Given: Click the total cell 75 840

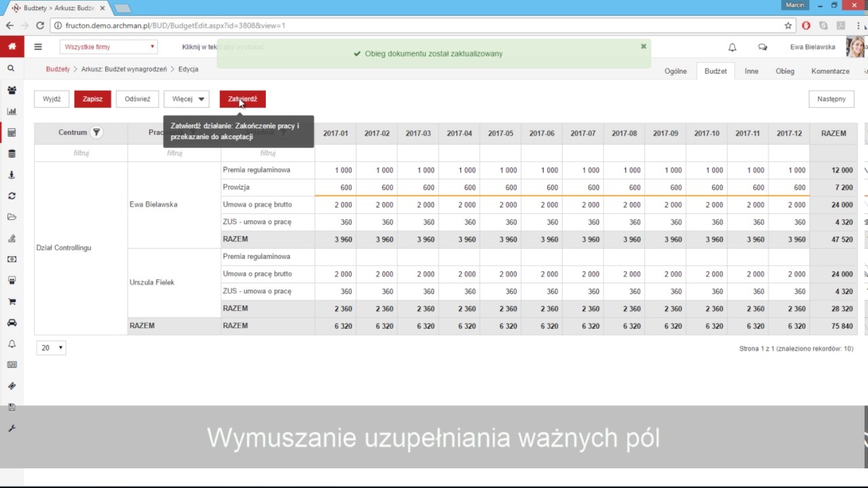Looking at the screenshot, I should pyautogui.click(x=833, y=326).
